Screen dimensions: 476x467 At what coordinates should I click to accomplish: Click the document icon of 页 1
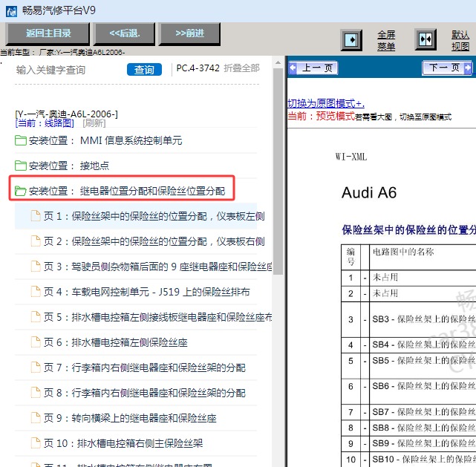coord(36,216)
